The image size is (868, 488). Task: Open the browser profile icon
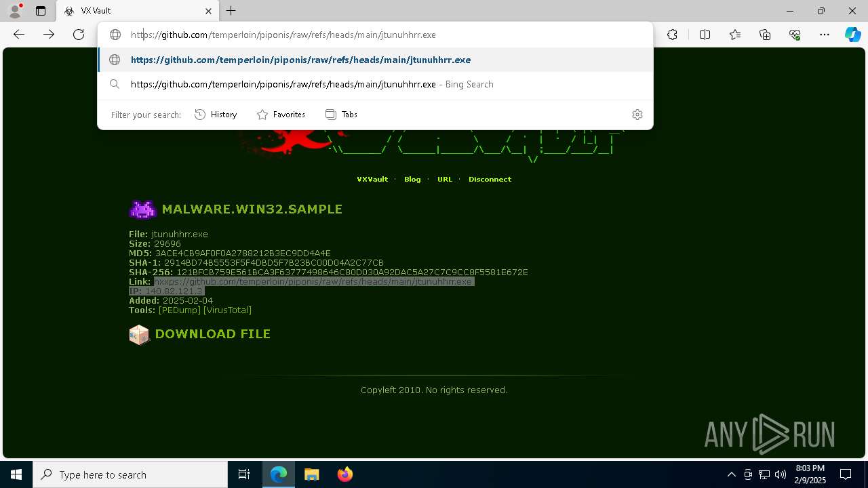click(x=14, y=11)
